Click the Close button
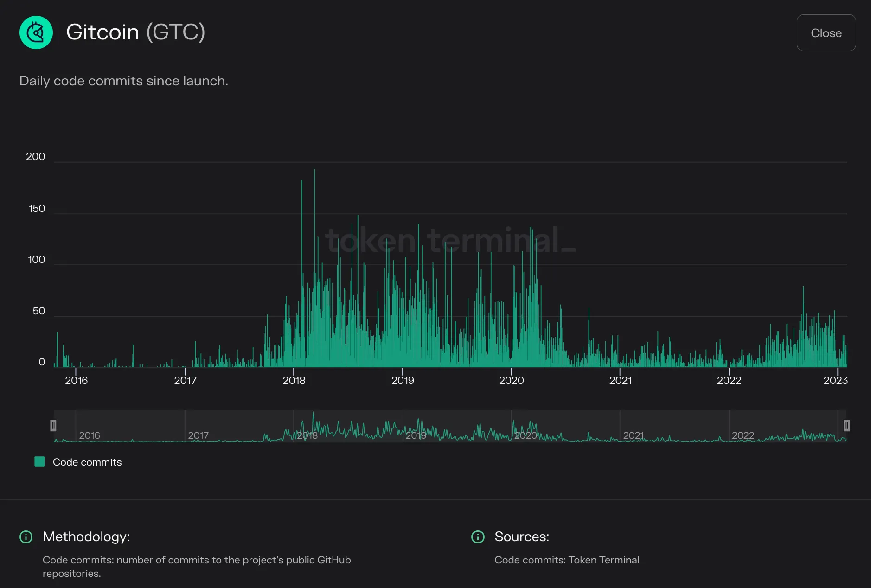This screenshot has height=588, width=871. click(x=826, y=33)
